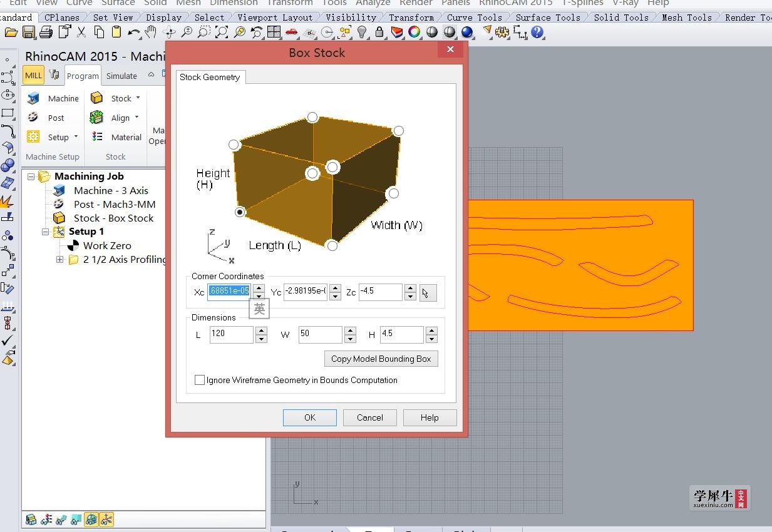Open the Visibility toolbar tab

[351, 17]
